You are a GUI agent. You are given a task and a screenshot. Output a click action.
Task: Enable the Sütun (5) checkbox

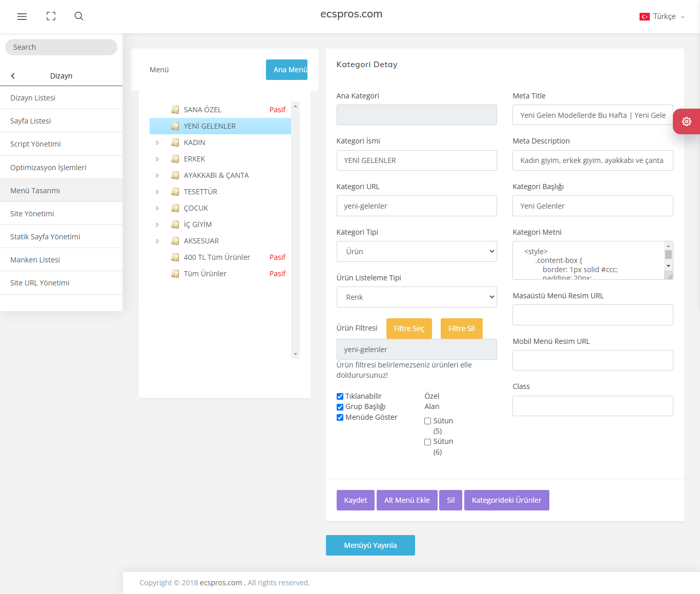(x=427, y=421)
